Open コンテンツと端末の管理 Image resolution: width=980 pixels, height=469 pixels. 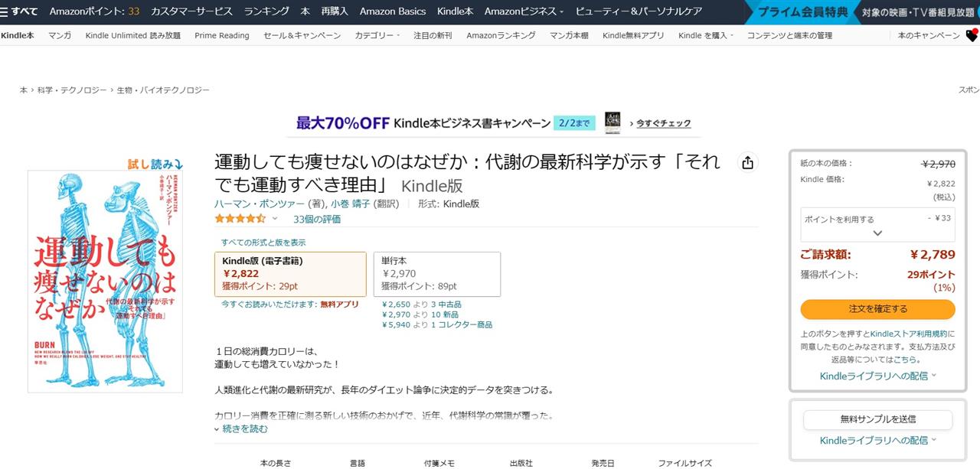789,36
